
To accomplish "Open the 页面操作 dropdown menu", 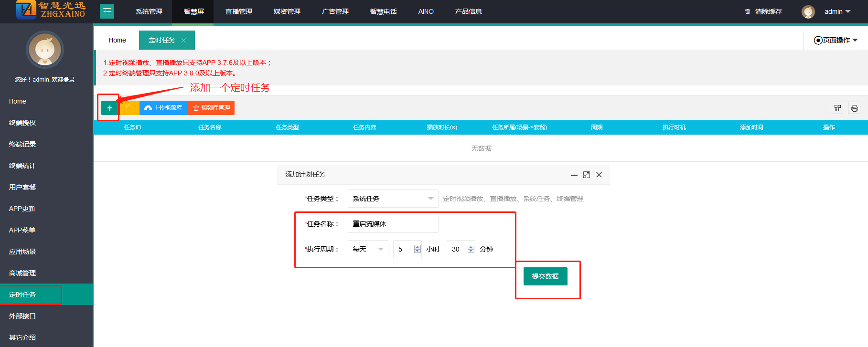I will (836, 40).
